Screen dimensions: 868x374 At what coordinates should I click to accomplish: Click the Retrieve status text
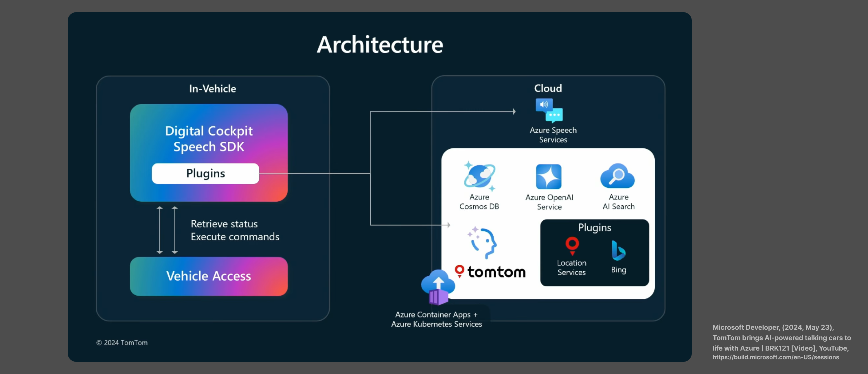point(224,224)
